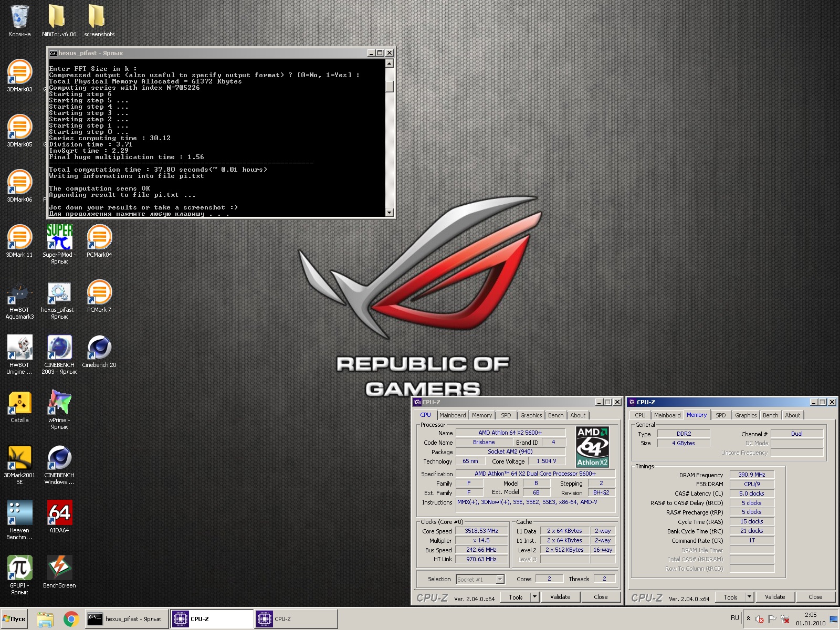Open Mainboard tab in right CPU-Z window
840x630 pixels.
667,415
